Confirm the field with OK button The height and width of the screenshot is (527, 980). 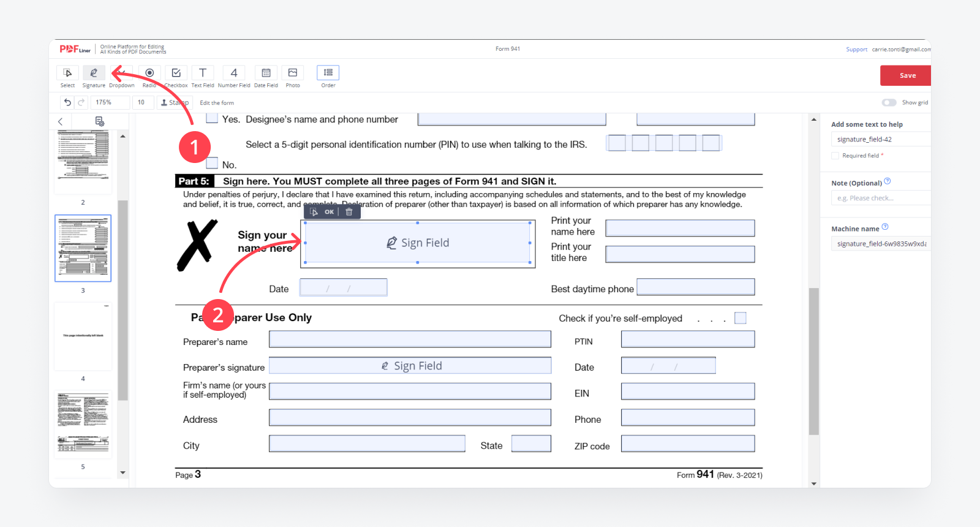click(x=329, y=212)
